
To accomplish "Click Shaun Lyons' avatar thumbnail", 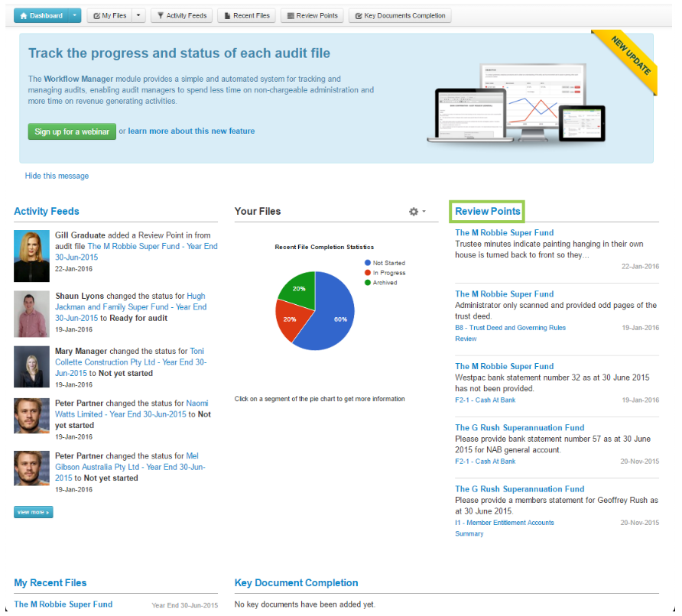I will click(x=31, y=314).
